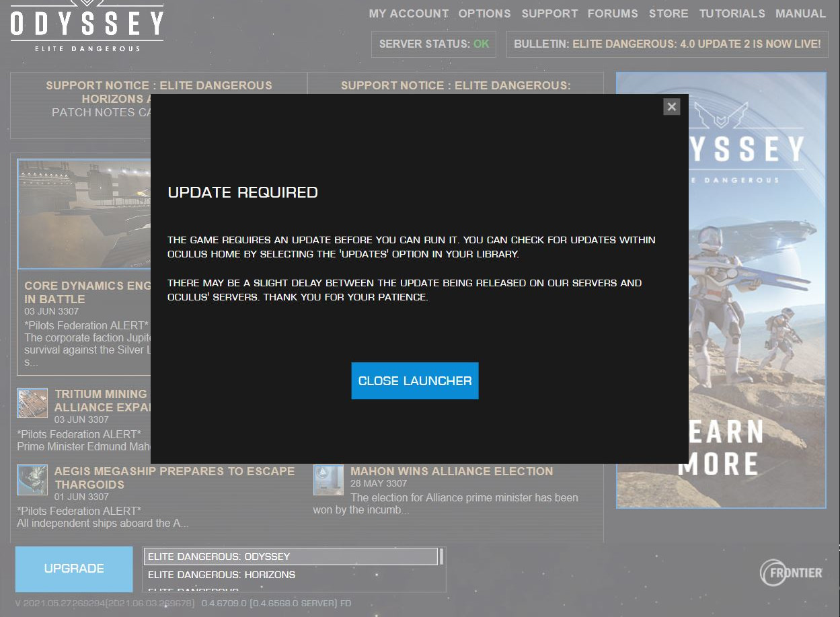Open the Support menu link
The image size is (840, 617).
[549, 13]
